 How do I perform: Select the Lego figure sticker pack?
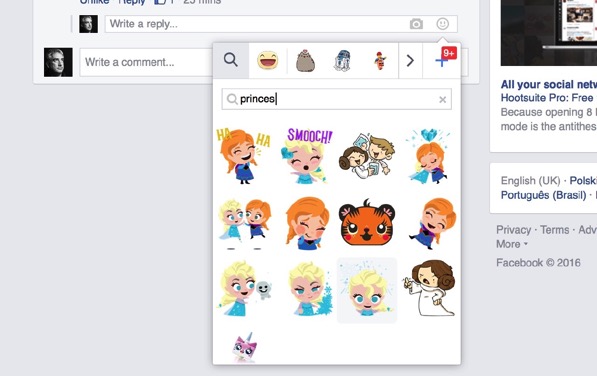pyautogui.click(x=380, y=61)
